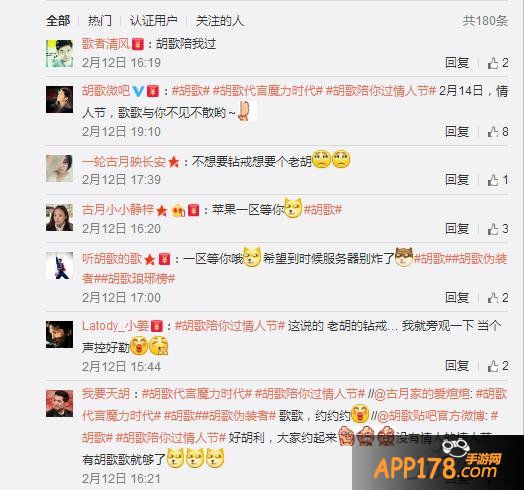Reply to 歌者清风's comment
Viewport: 524px width, 490px height.
(x=457, y=63)
